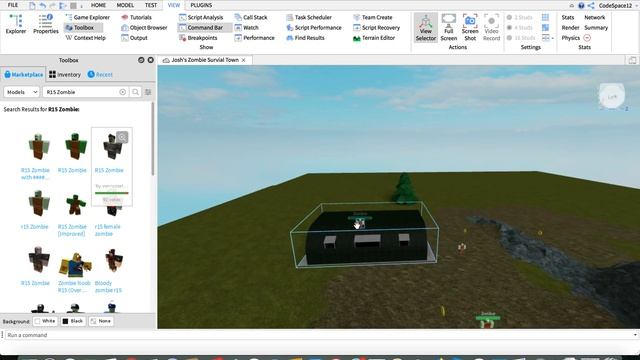The width and height of the screenshot is (640, 360).
Task: Show Render stats
Action: [x=570, y=27]
